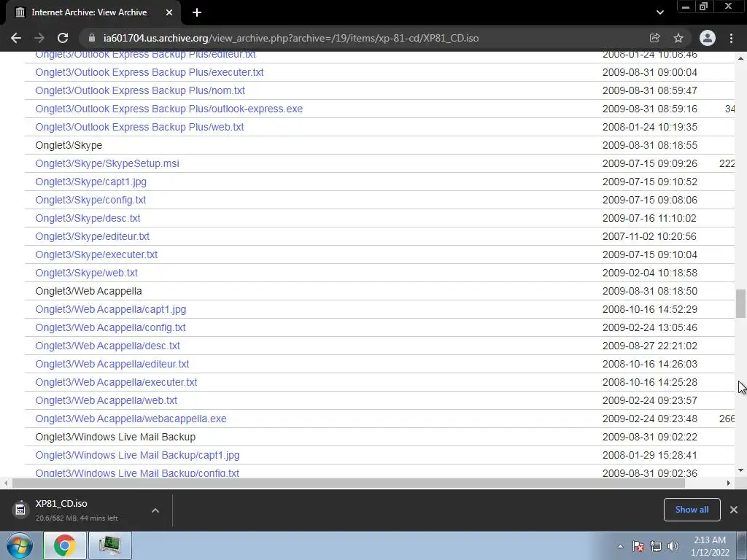This screenshot has height=560, width=747.
Task: Click the taskbar clock 2:13 AM
Action: tap(710, 540)
